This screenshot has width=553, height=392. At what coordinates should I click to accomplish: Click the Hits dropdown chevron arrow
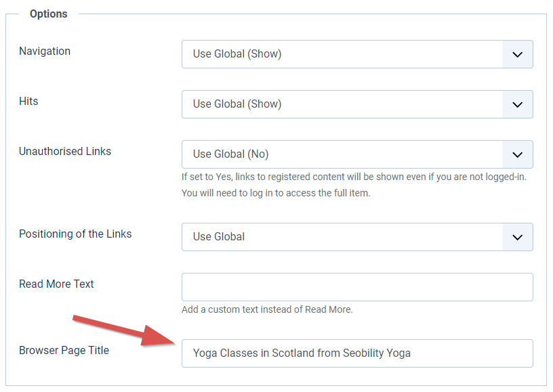point(517,104)
